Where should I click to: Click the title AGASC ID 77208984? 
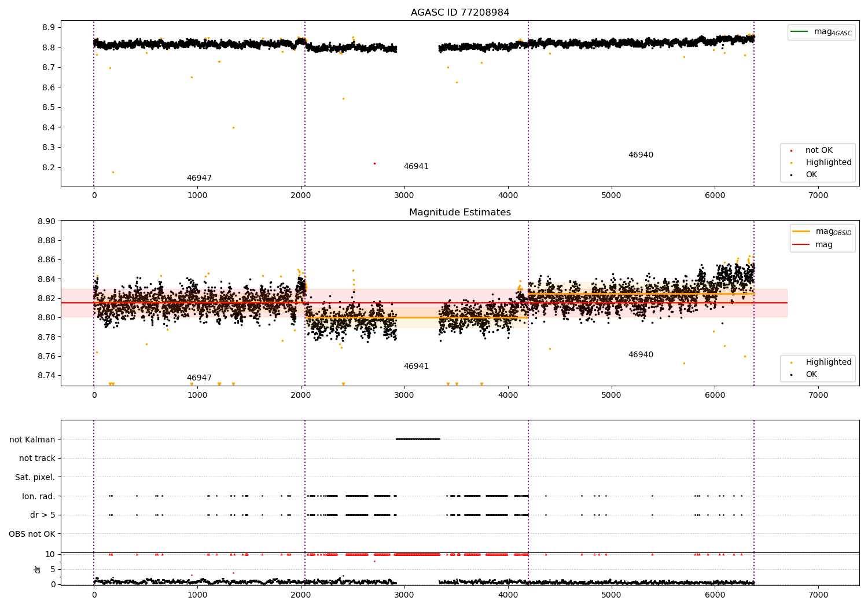click(x=460, y=12)
